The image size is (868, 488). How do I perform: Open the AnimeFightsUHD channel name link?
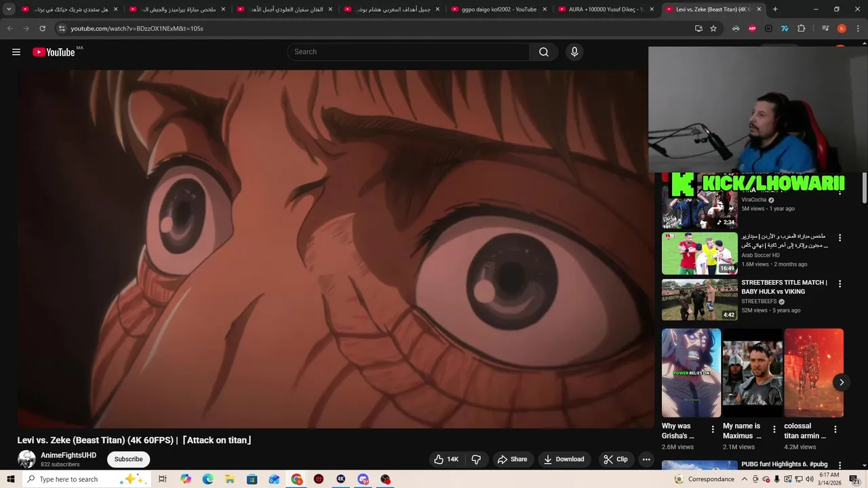(x=68, y=455)
